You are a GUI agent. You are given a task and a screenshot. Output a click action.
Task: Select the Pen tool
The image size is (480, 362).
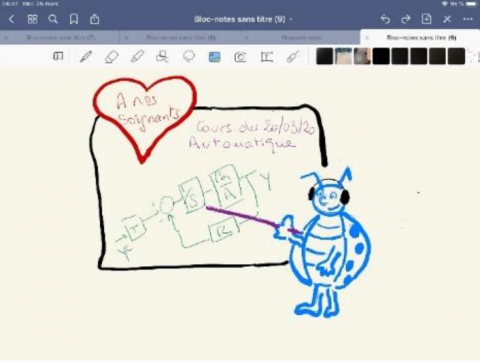click(86, 57)
